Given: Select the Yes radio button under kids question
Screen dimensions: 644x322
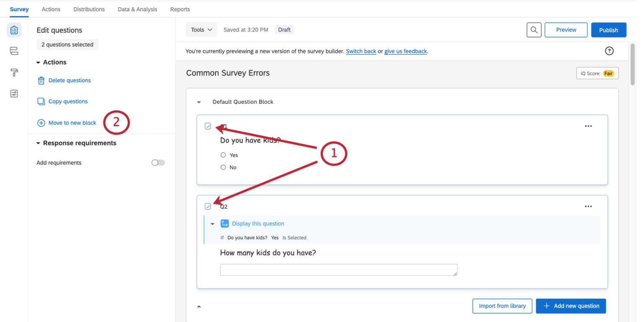Looking at the screenshot, I should (223, 155).
